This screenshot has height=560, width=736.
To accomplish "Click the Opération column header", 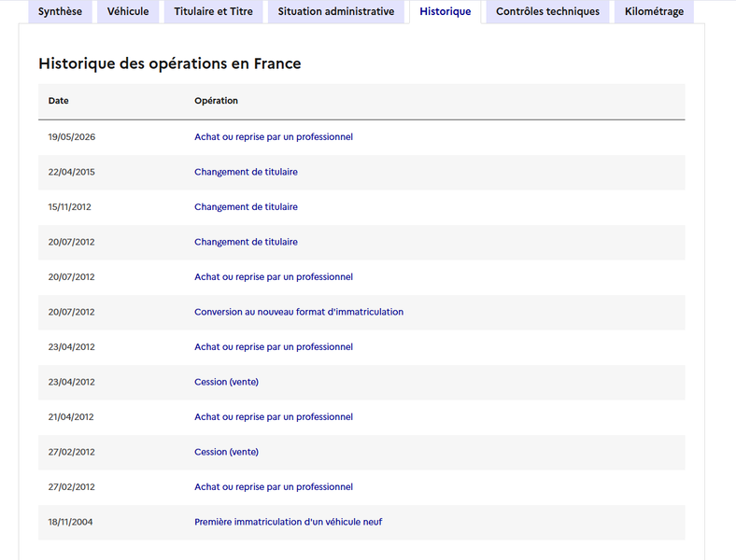I will [216, 101].
